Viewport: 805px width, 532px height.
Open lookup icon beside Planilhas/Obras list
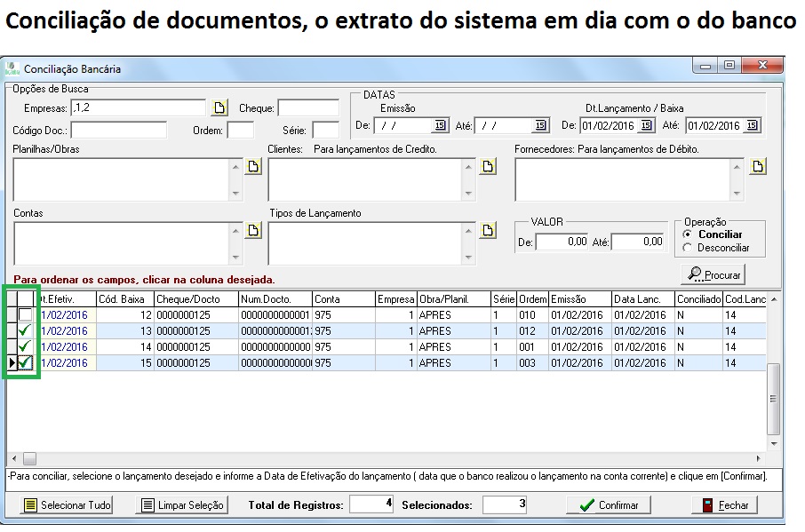253,167
